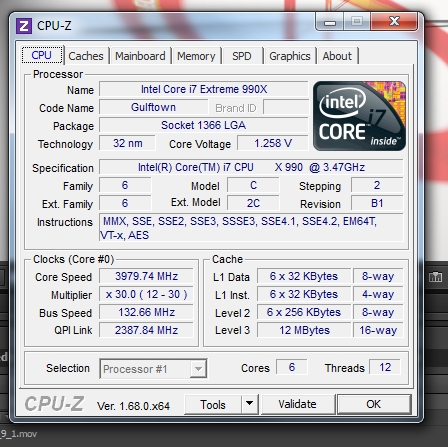The image size is (448, 447).
Task: Click the CPU-Z purple Z title icon
Action: click(24, 26)
